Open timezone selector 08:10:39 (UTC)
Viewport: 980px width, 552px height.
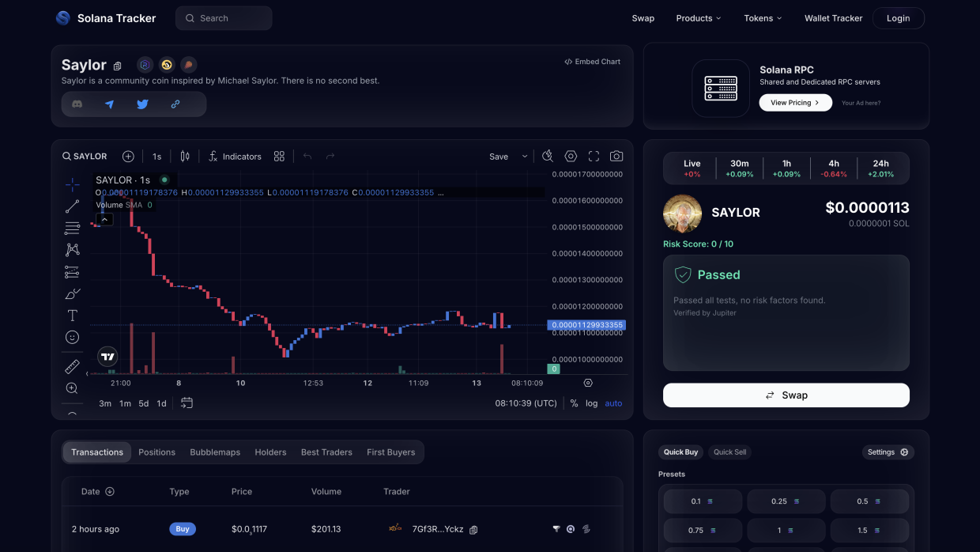tap(526, 403)
